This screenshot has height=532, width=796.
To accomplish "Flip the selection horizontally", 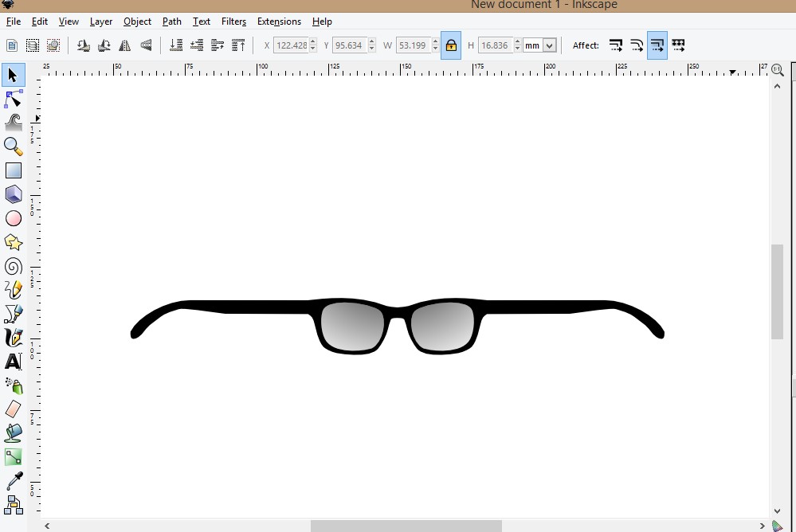I will click(125, 45).
